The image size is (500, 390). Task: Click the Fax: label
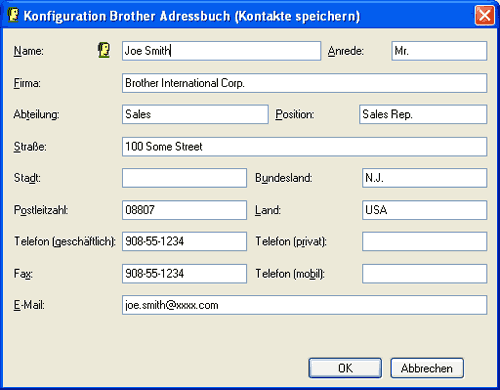tap(23, 274)
